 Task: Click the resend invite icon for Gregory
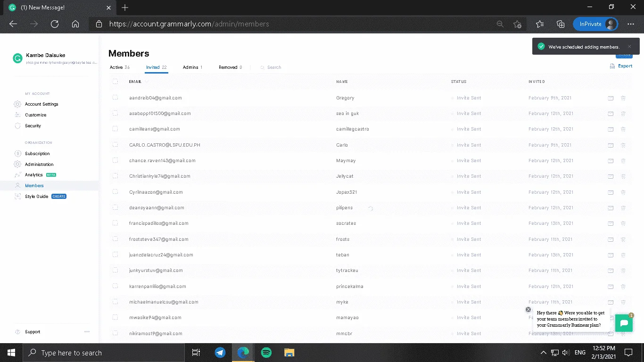click(x=611, y=98)
